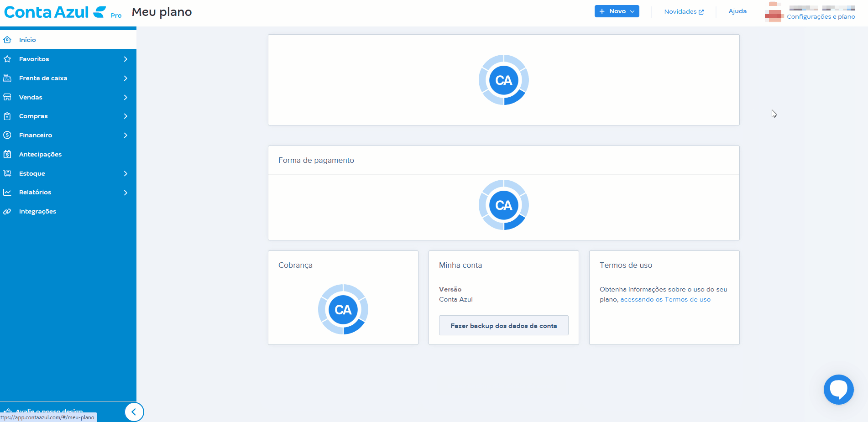
Task: Click the Frente de caixa register icon
Action: pos(7,78)
